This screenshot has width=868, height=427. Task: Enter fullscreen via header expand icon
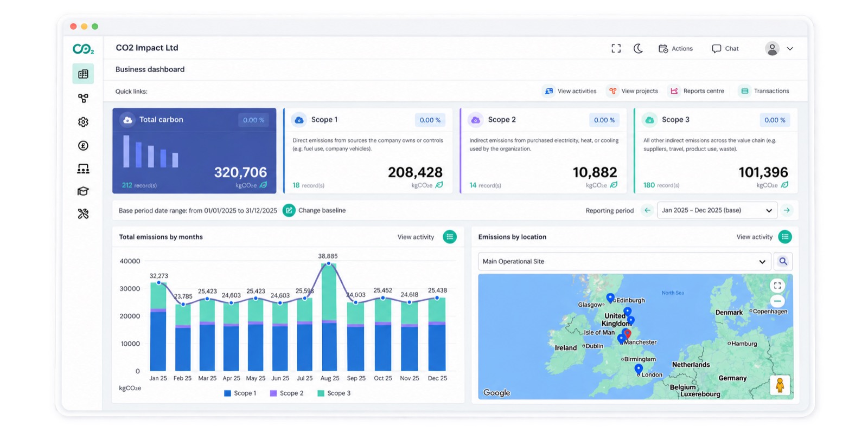pos(616,48)
